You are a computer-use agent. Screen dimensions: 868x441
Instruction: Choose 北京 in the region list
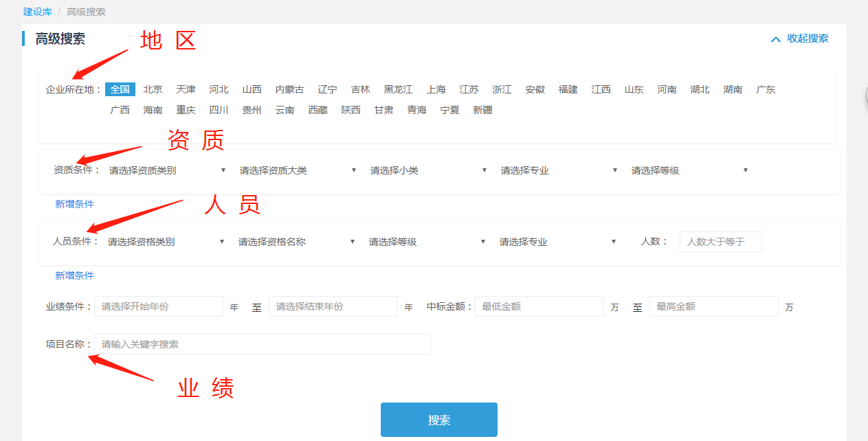[153, 89]
